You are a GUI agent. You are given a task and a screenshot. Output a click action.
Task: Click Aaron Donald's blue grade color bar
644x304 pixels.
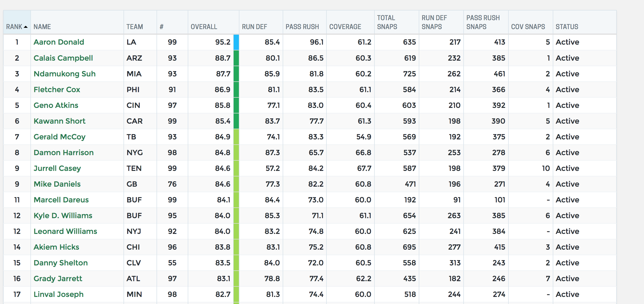(236, 42)
